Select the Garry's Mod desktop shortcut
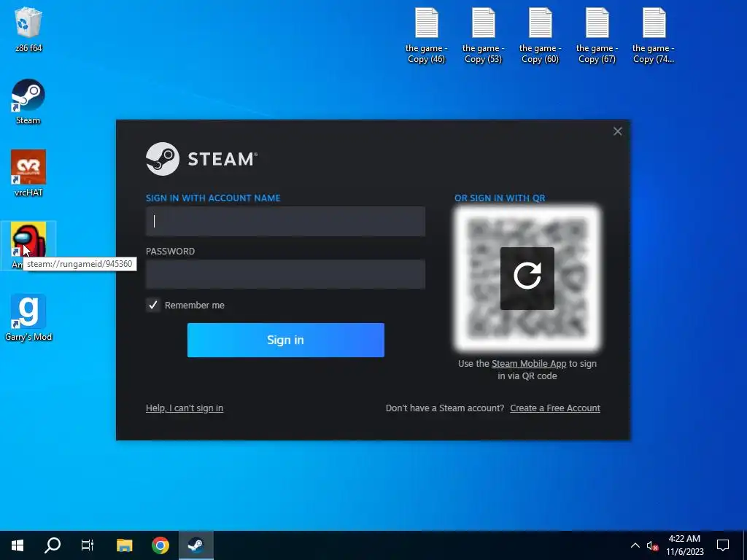This screenshot has width=747, height=560. pos(28,318)
